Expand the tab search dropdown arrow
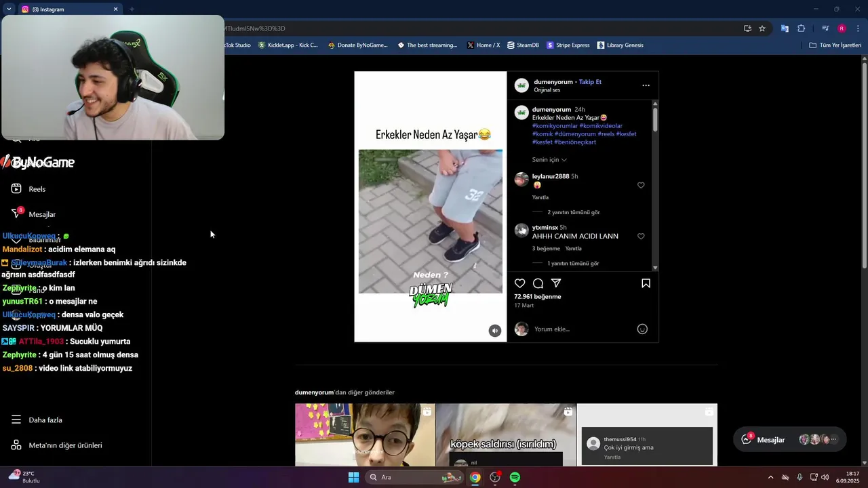The width and height of the screenshot is (868, 488). (8, 9)
